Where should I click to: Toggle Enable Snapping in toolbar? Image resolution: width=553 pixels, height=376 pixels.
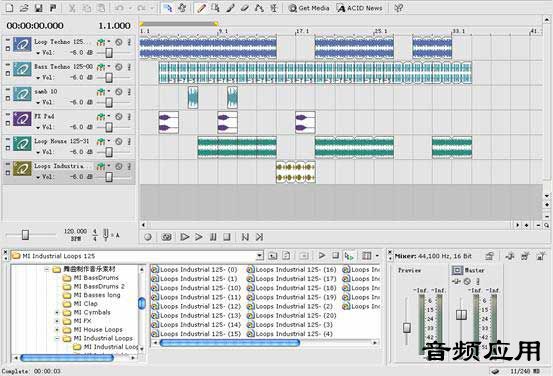[168, 8]
